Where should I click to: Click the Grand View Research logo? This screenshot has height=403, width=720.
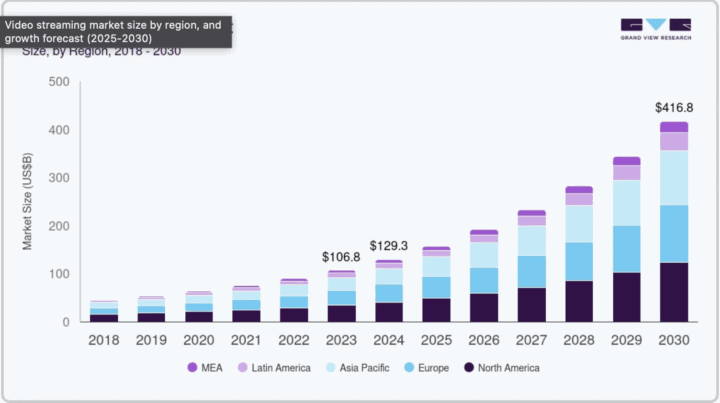(655, 30)
